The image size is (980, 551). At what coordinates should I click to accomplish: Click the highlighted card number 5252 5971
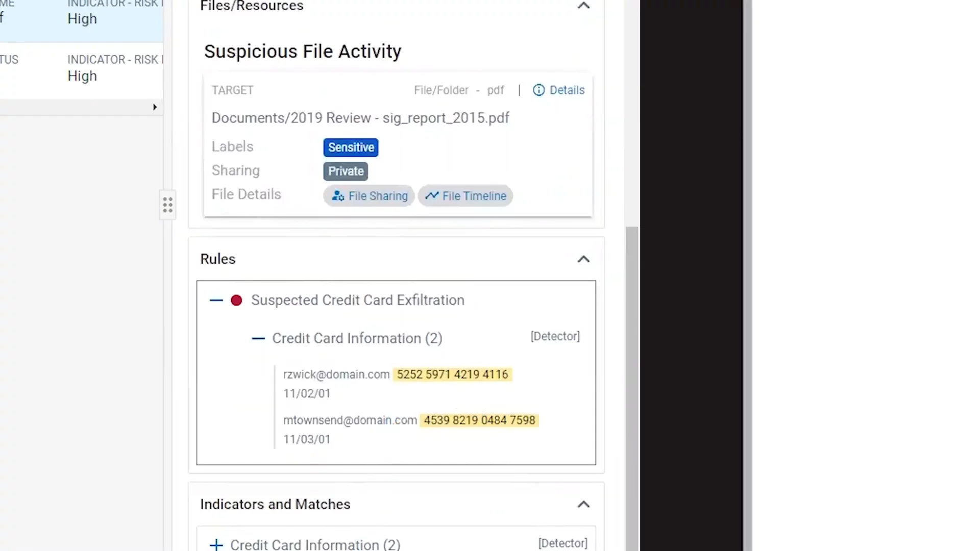click(452, 374)
